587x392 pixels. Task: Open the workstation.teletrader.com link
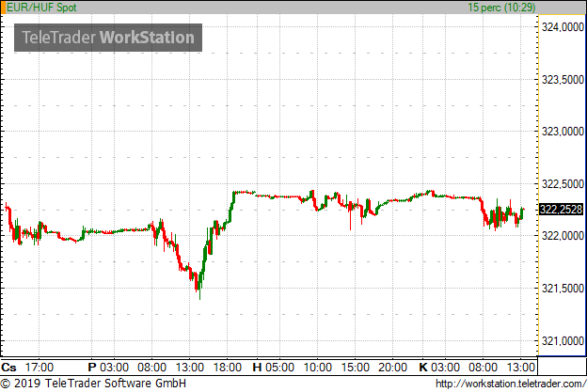pos(511,384)
